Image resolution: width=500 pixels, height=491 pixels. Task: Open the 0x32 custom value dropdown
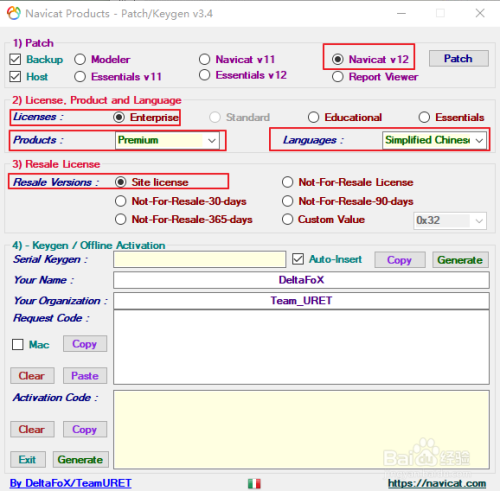pyautogui.click(x=450, y=221)
